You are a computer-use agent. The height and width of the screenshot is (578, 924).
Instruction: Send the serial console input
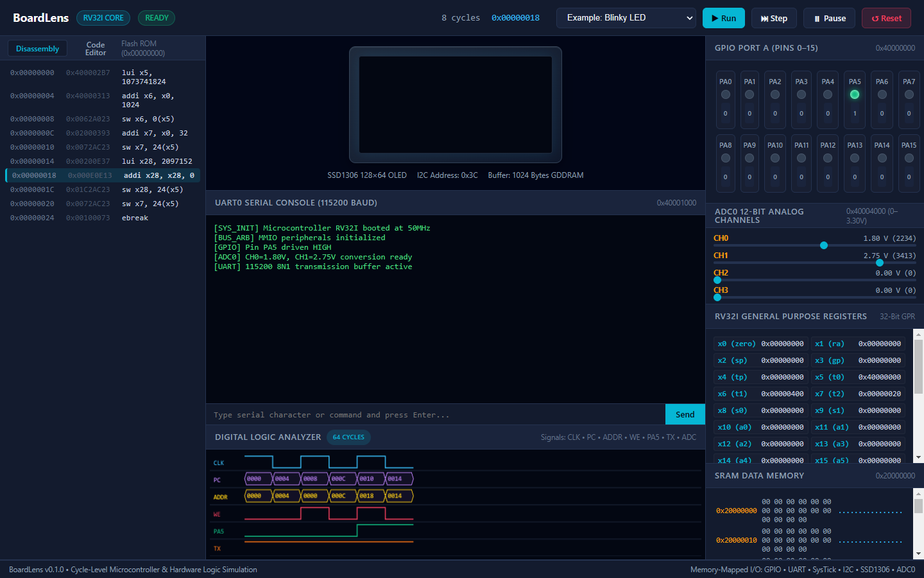pyautogui.click(x=685, y=414)
